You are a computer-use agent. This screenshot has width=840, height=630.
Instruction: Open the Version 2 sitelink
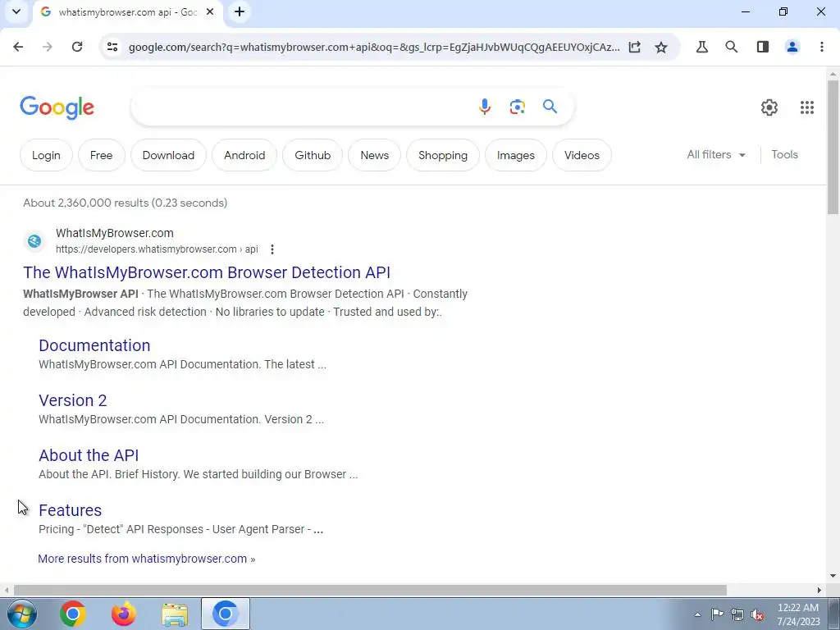click(x=73, y=400)
